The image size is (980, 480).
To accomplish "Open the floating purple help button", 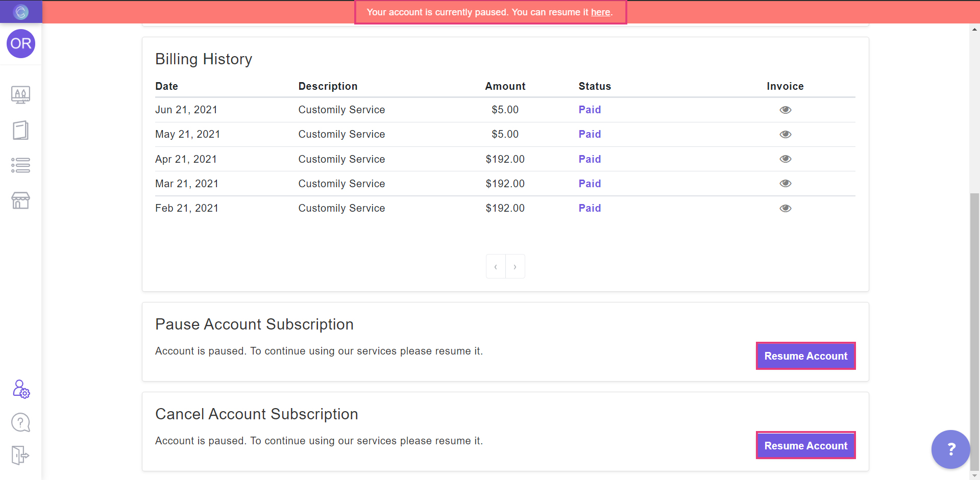I will (950, 449).
